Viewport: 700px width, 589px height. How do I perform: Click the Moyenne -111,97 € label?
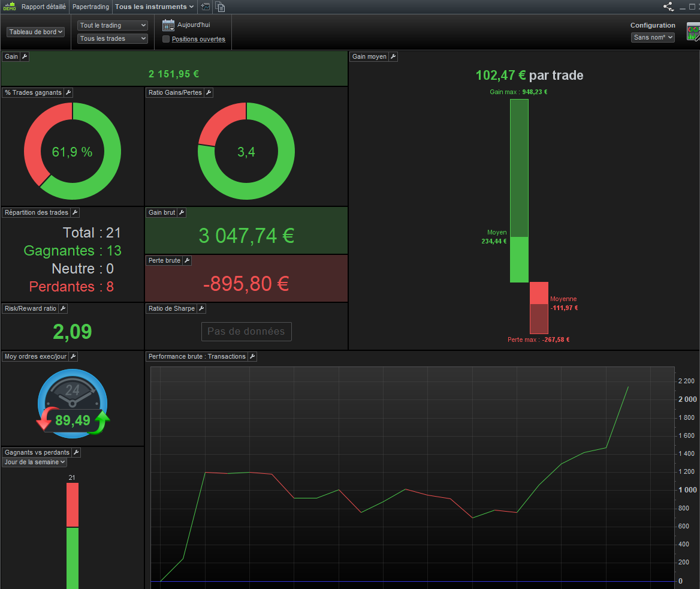coord(564,303)
